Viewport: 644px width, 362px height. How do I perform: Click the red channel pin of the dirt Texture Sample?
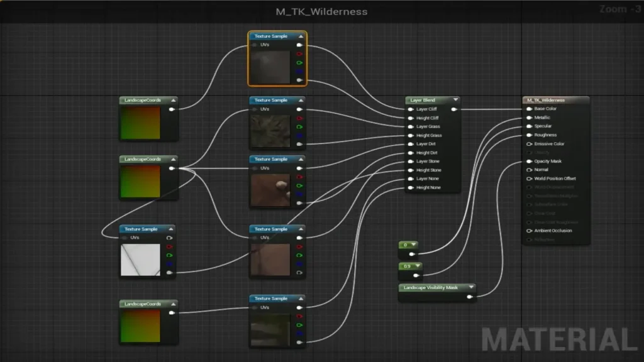pos(299,177)
